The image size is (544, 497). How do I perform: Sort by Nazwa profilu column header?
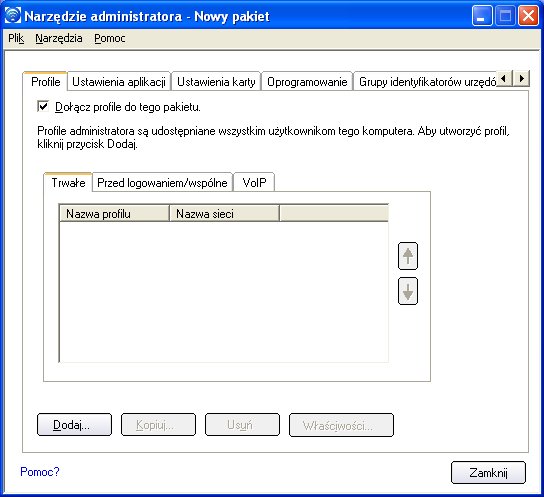(x=114, y=213)
